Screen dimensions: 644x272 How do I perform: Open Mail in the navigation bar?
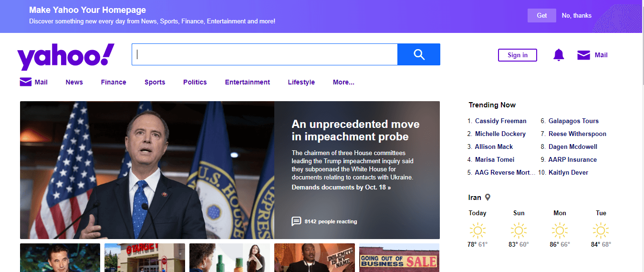tap(41, 82)
